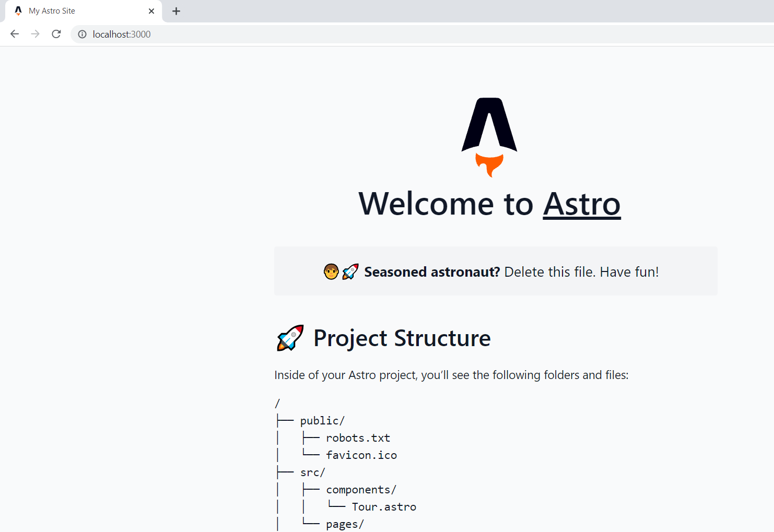Image resolution: width=774 pixels, height=532 pixels.
Task: Close the My Astro Site tab
Action: [151, 11]
